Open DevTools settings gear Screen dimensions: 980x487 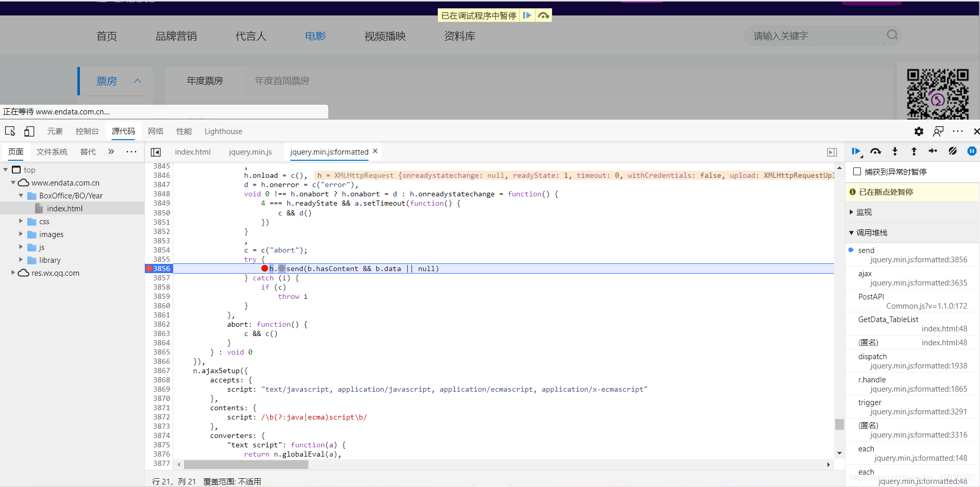click(919, 131)
